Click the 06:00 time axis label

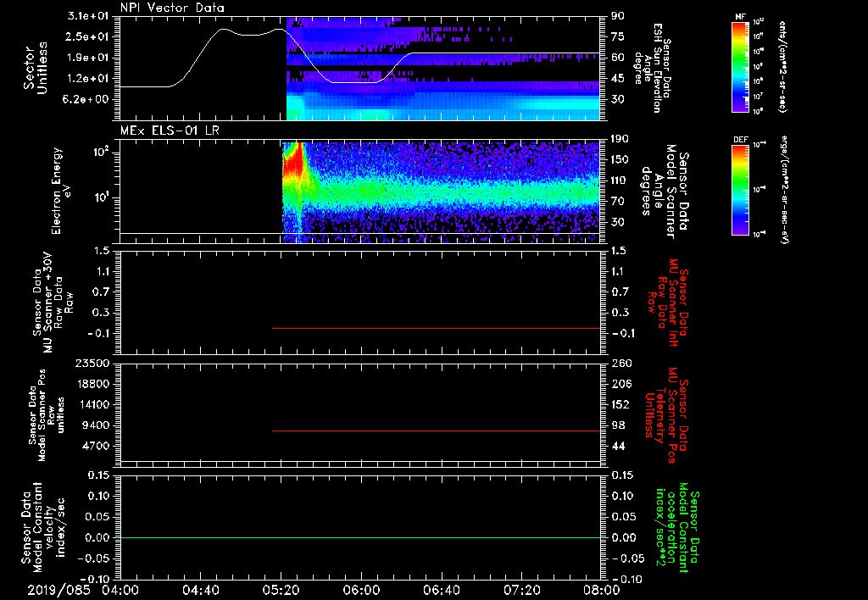[x=361, y=590]
